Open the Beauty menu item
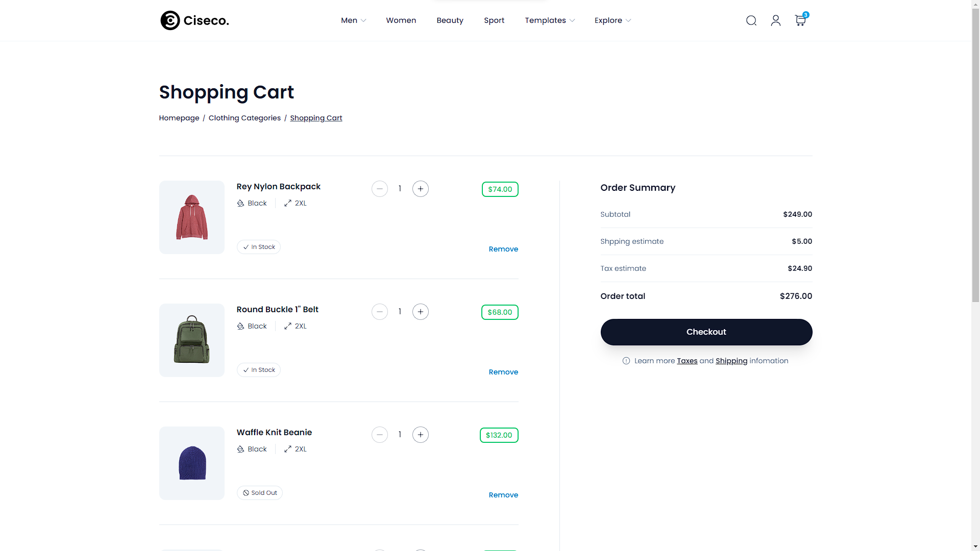 tap(450, 20)
